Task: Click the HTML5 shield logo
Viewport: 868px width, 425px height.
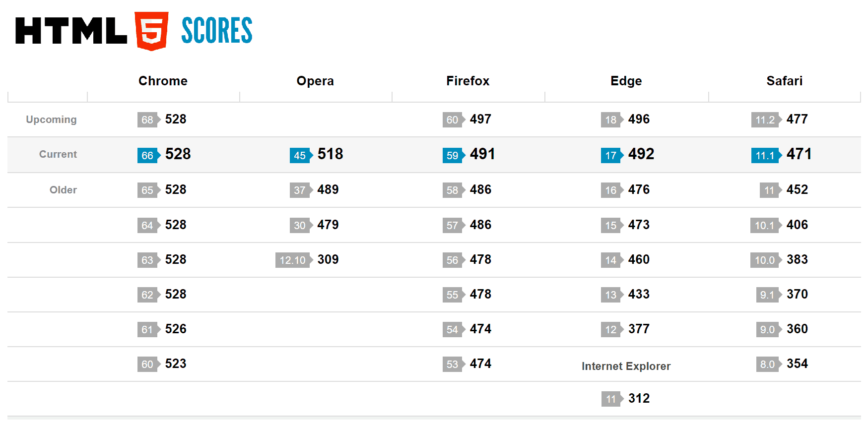Action: pyautogui.click(x=151, y=31)
